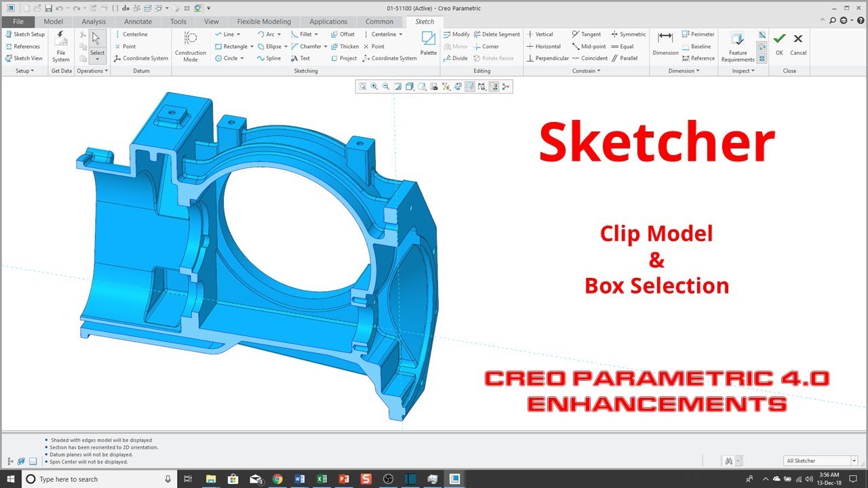Expand the Inspect group dropdown
868x488 pixels.
[743, 70]
